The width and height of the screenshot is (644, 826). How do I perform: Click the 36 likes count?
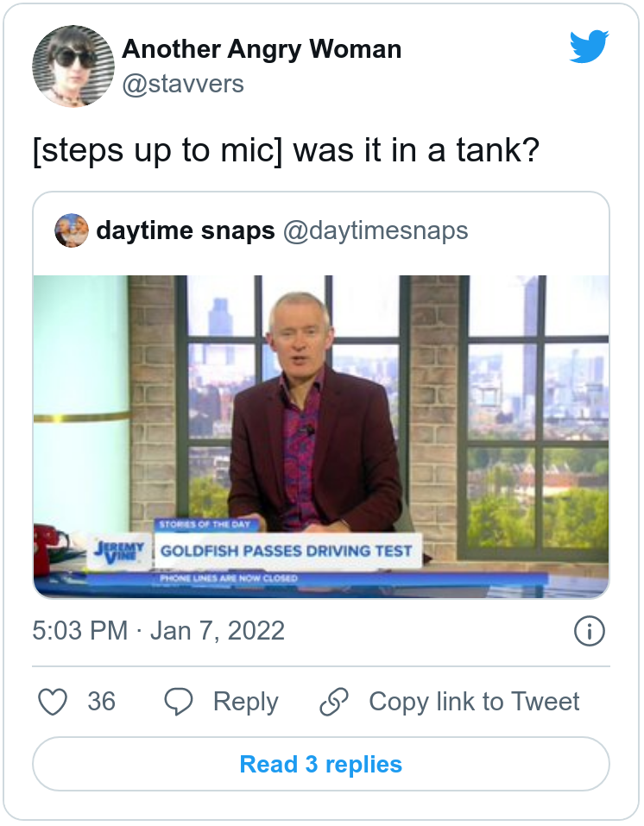coord(101,702)
